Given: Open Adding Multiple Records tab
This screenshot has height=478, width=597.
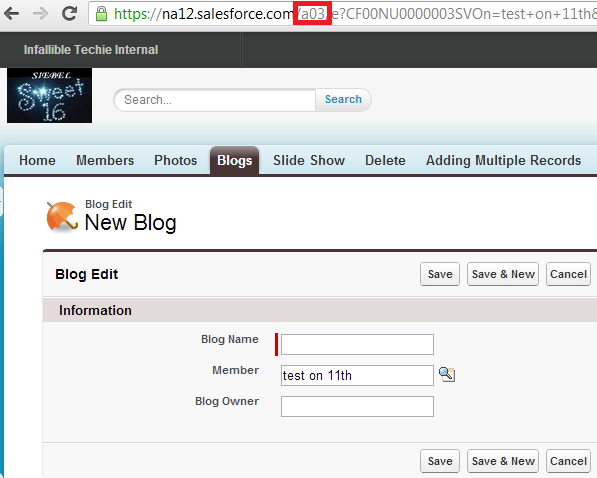Looking at the screenshot, I should tap(503, 160).
